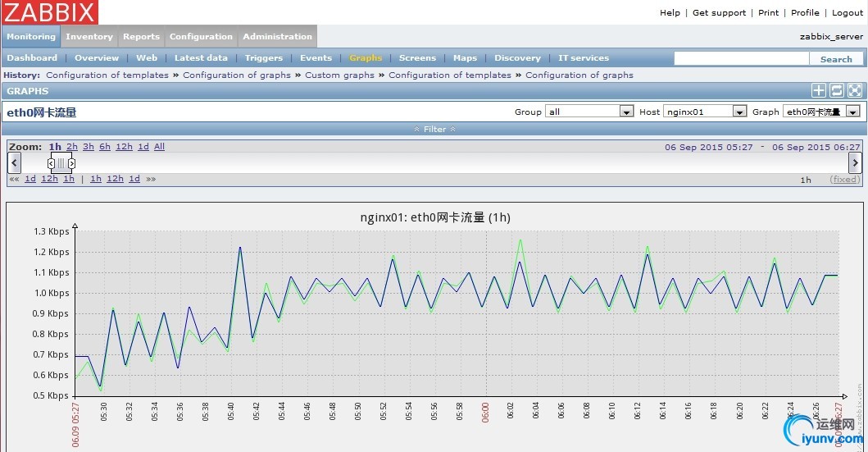Move back 12h in time navigation
This screenshot has height=452, width=868.
[49, 179]
